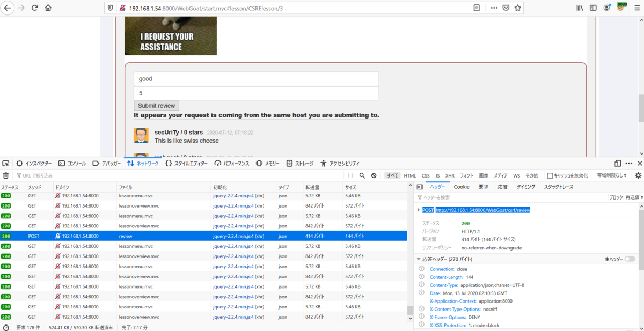Screen dimensions: 644x331
Task: Open the 再送信 resend dropdown
Action: click(634, 197)
